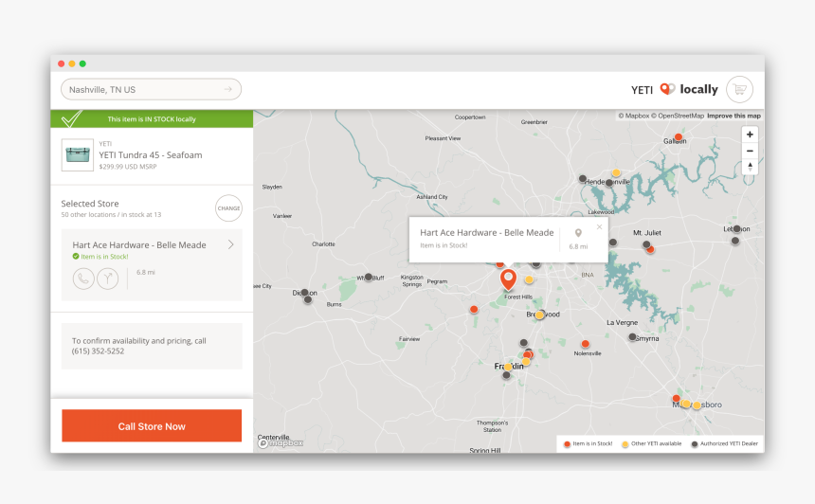Screen dimensions: 815x504
Task: Click the green in-stock checkmark banner
Action: click(x=152, y=119)
